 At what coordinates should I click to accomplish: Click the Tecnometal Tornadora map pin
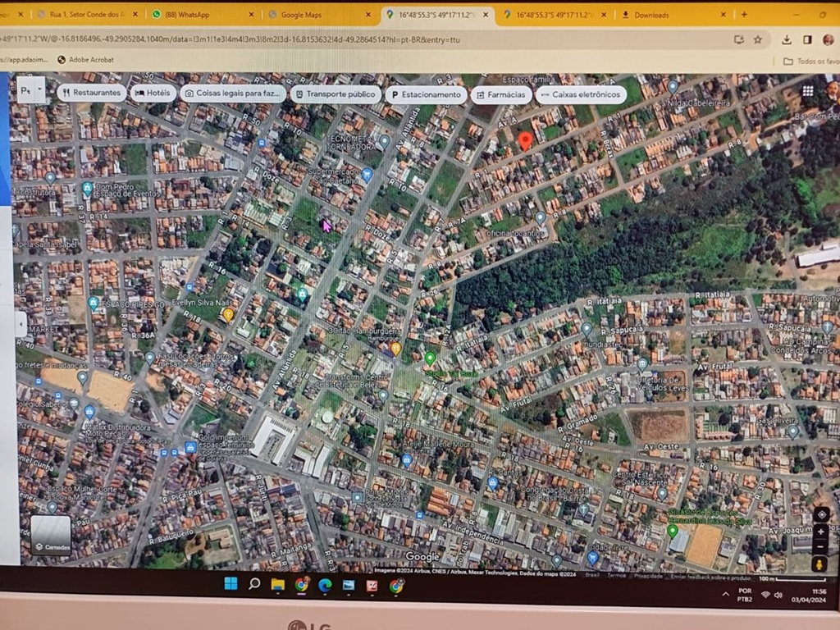[384, 141]
